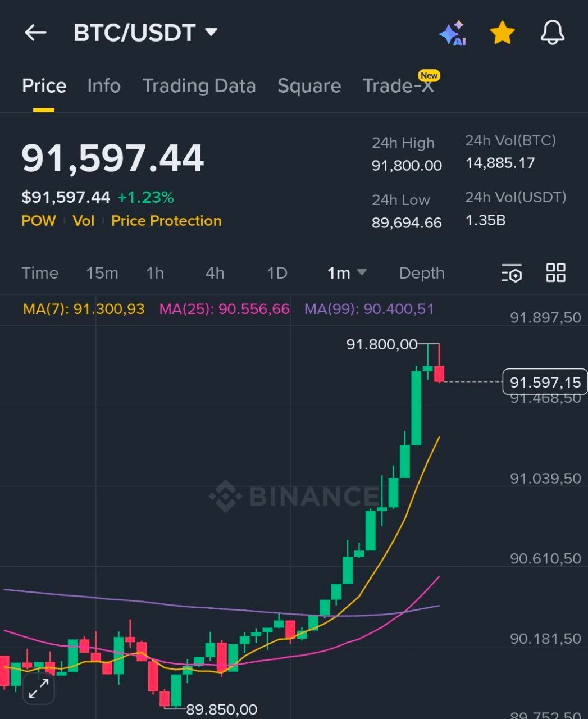Open chart indicator settings icon
Viewport: 588px width, 719px height.
coord(512,273)
